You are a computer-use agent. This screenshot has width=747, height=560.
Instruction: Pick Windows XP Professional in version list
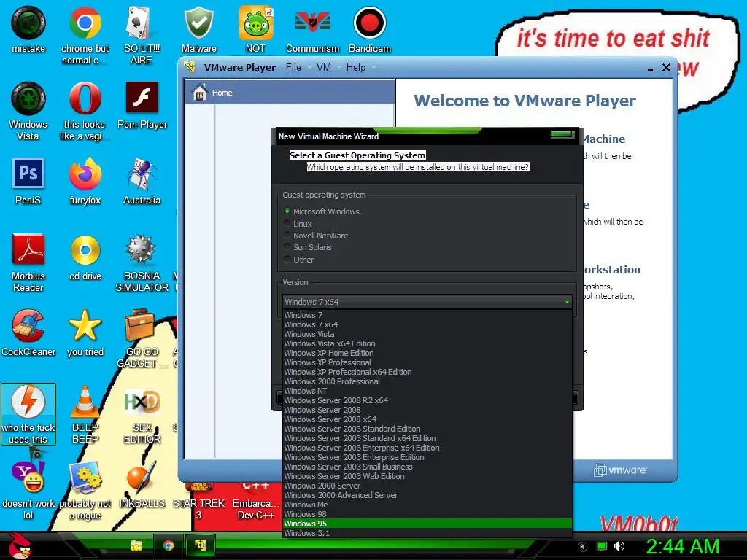point(427,362)
